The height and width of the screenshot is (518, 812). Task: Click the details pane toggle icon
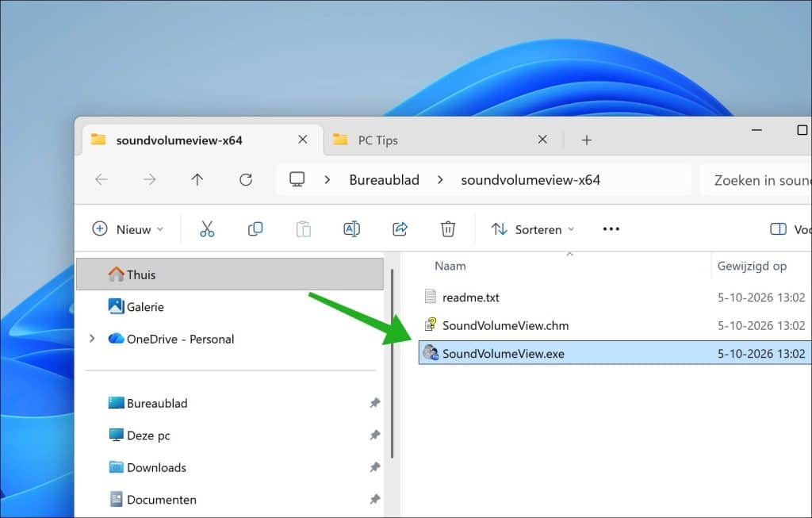(x=778, y=229)
